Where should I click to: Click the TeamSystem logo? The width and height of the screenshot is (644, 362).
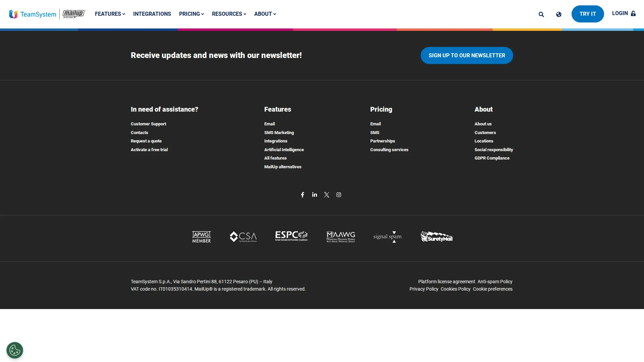33,14
